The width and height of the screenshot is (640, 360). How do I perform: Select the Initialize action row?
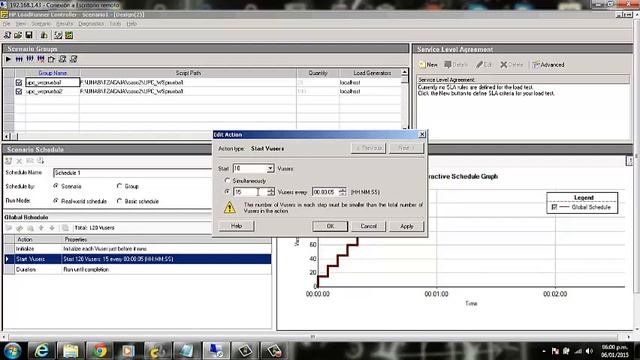click(138, 249)
